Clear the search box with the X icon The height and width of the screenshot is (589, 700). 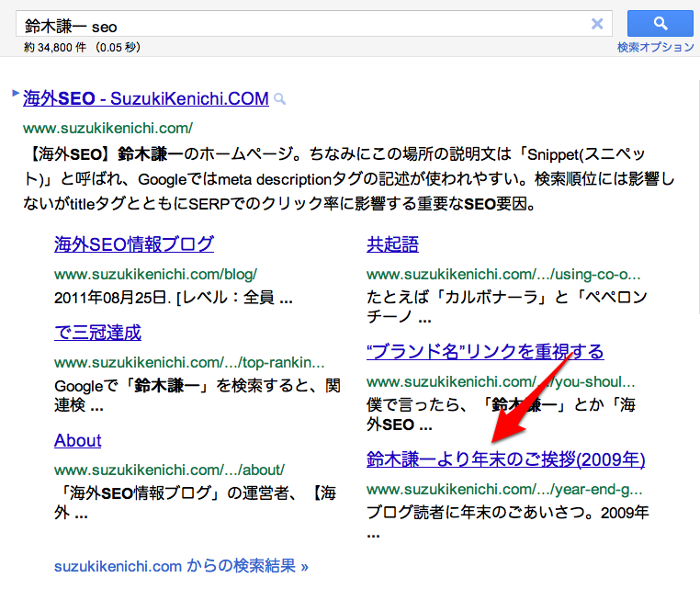597,24
